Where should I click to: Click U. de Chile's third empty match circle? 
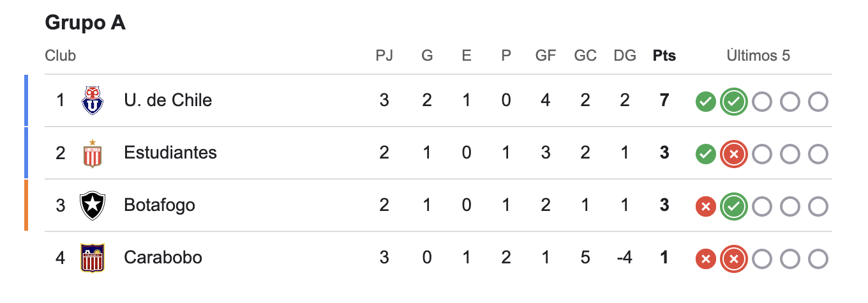(x=761, y=101)
